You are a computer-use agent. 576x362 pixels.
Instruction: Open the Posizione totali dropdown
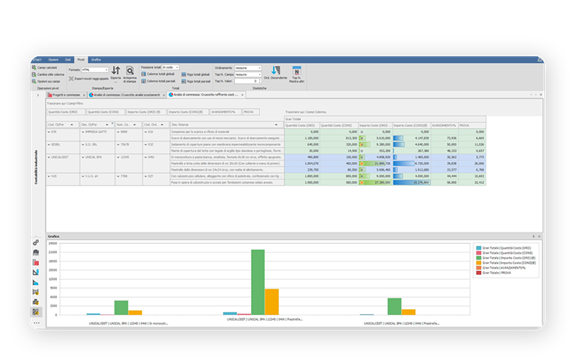(x=170, y=68)
